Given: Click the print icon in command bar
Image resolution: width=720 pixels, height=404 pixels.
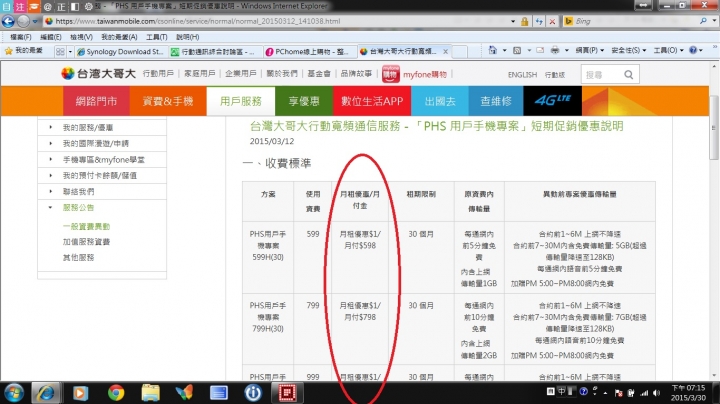Looking at the screenshot, I should [555, 50].
